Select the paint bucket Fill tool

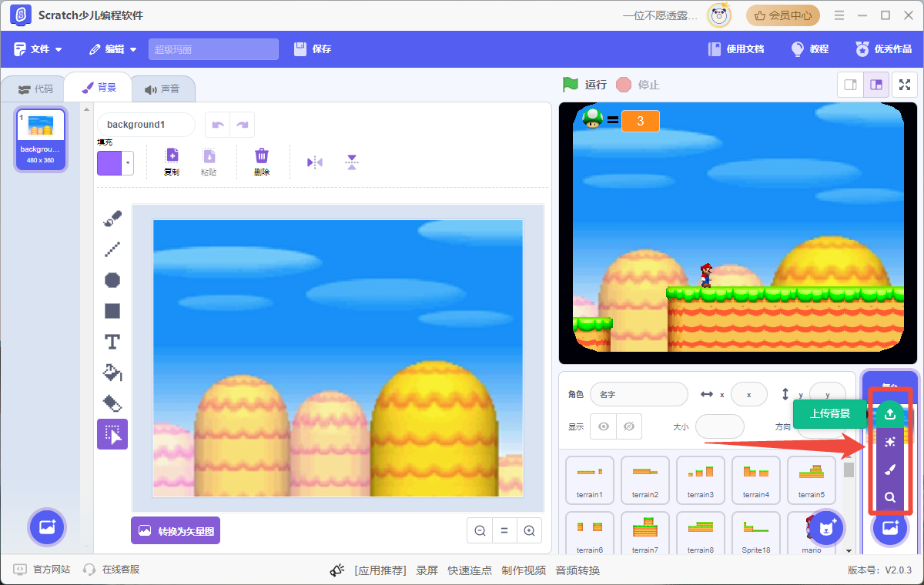coord(112,373)
